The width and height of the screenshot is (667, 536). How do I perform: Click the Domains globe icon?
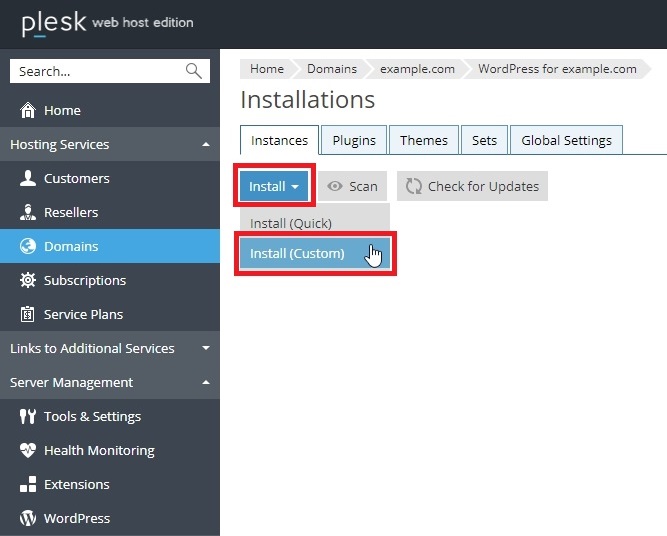[x=27, y=246]
